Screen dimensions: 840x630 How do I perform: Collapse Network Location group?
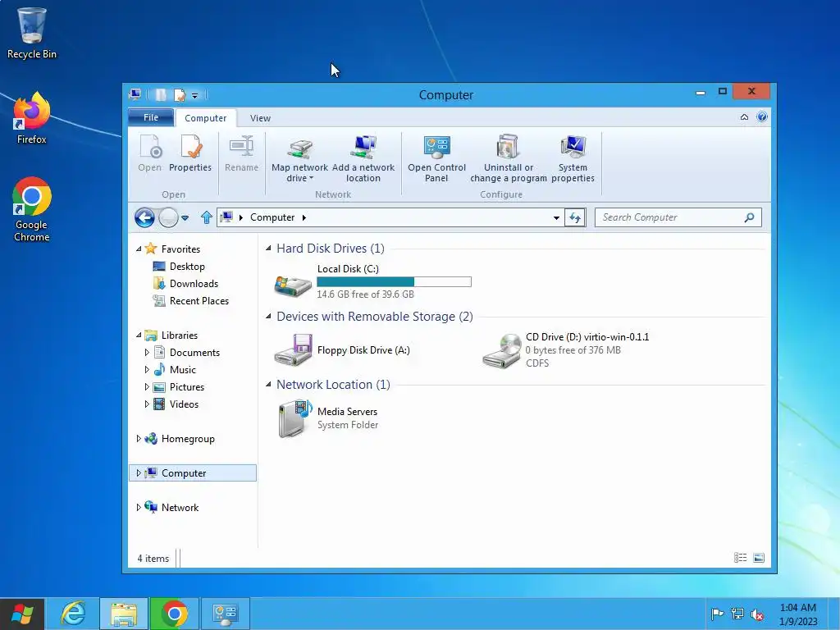pos(268,384)
